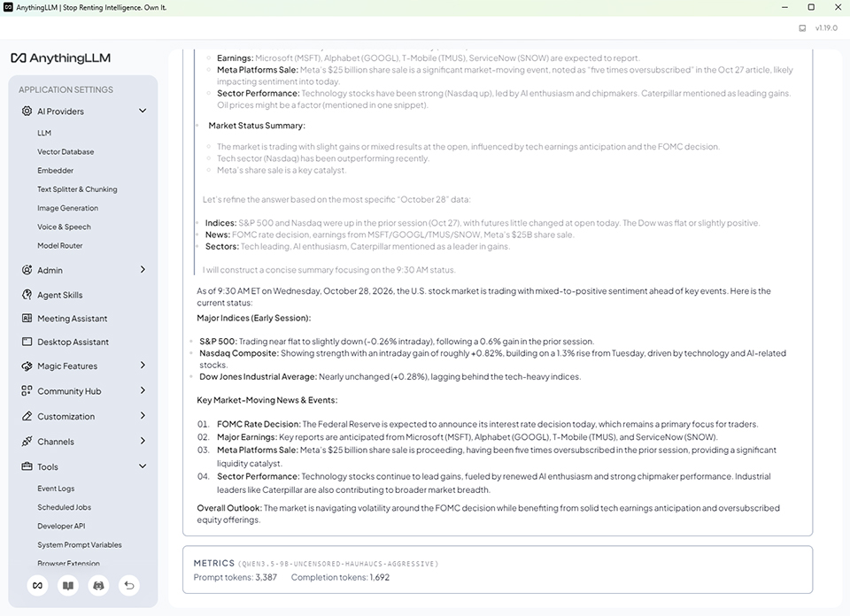Click 'Dow Jones Industrial Average:' label
Screen dimensions: 850x616
[258, 376]
